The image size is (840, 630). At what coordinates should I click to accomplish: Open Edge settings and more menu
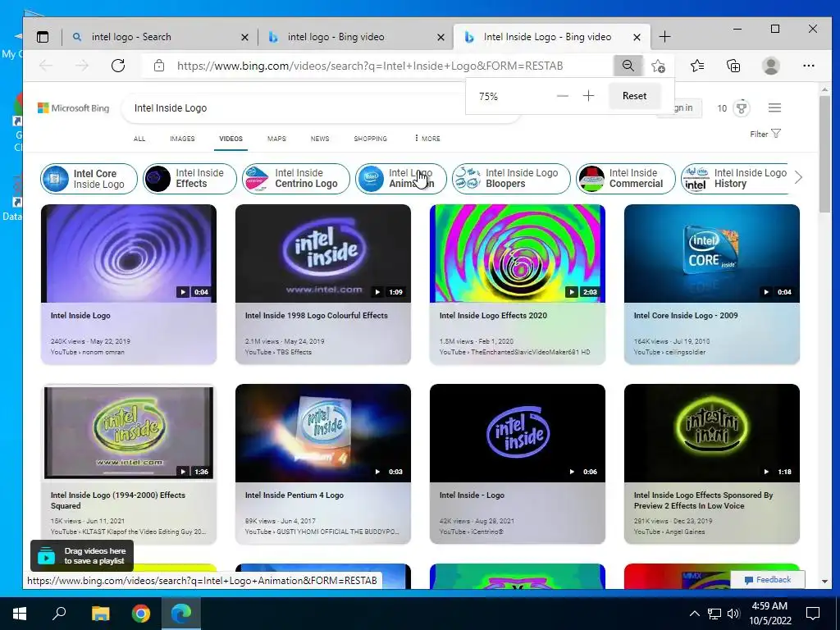[x=808, y=66]
